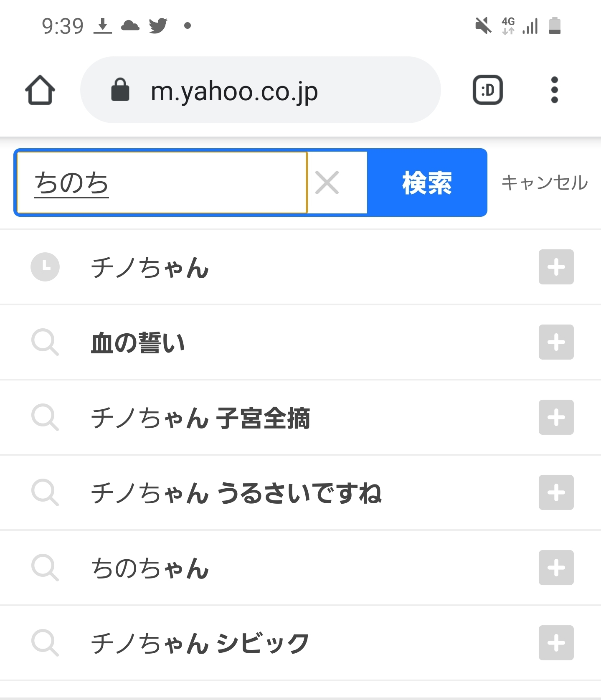Tap the browser home icon
601x700 pixels.
coord(40,90)
